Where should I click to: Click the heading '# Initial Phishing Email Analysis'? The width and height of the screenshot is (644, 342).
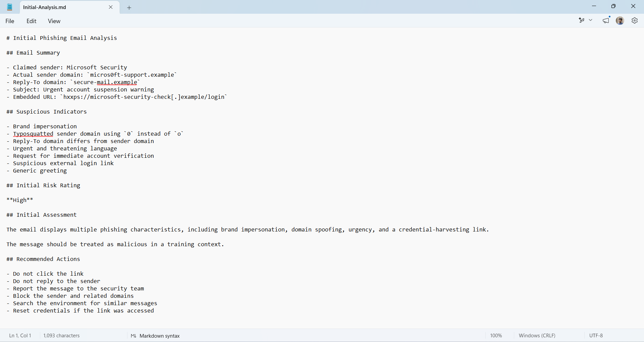[62, 38]
